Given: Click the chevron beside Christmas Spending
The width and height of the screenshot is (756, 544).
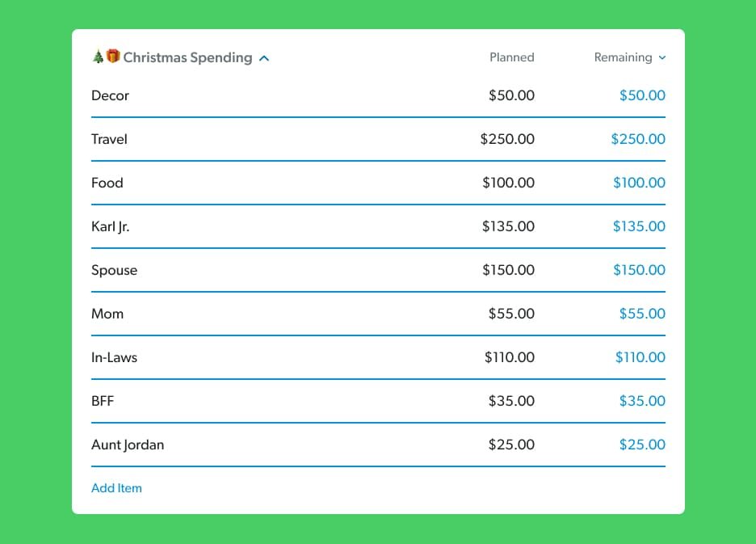Looking at the screenshot, I should pyautogui.click(x=263, y=57).
